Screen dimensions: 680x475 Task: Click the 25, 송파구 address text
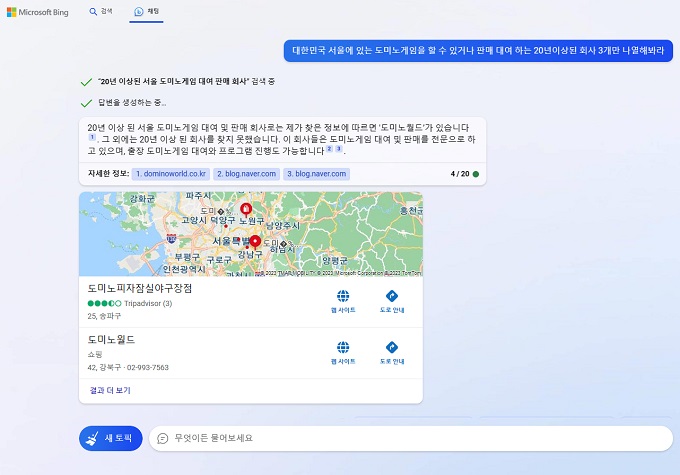pos(104,316)
